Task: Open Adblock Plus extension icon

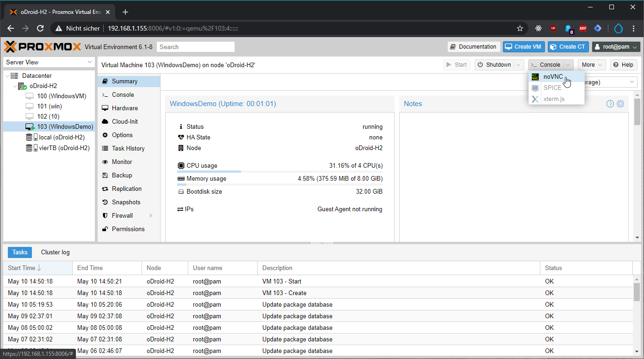Action: pos(583,28)
